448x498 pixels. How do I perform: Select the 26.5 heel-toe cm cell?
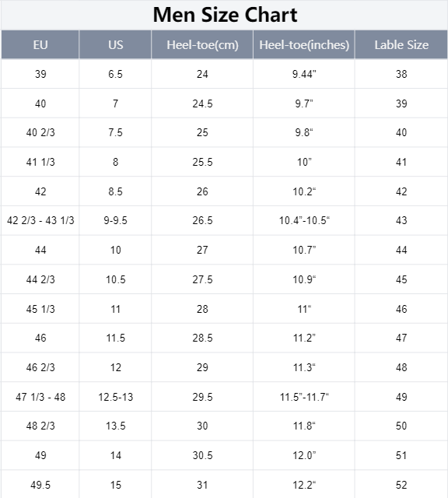click(202, 220)
